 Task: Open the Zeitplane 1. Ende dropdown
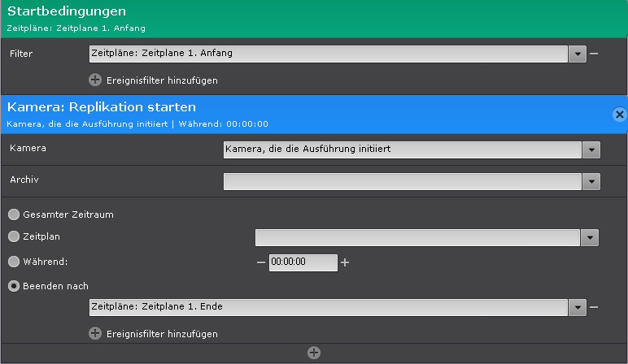pyautogui.click(x=577, y=306)
